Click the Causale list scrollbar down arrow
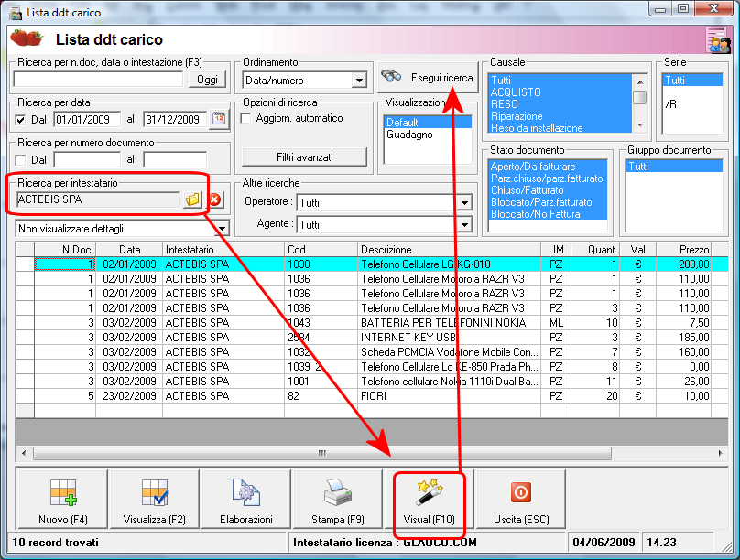 [x=640, y=125]
